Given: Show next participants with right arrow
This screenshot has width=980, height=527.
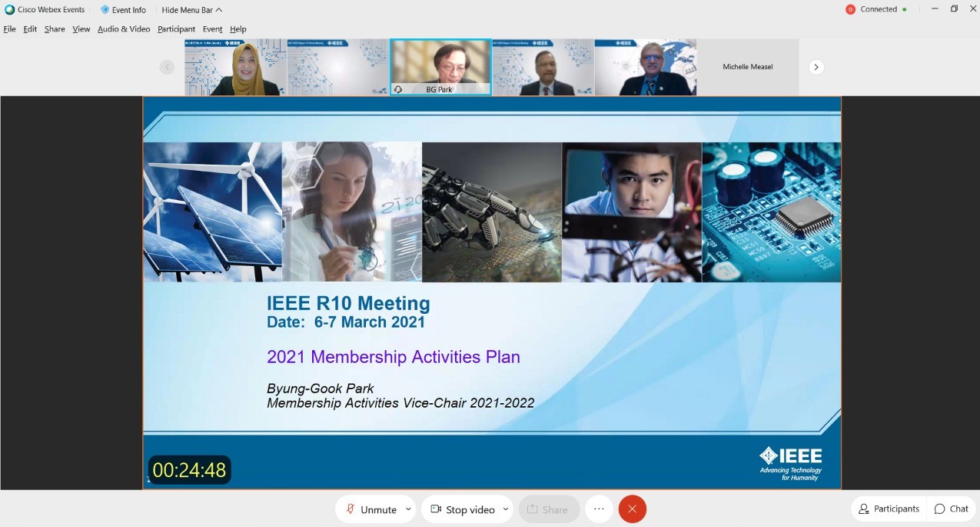Looking at the screenshot, I should click(816, 67).
